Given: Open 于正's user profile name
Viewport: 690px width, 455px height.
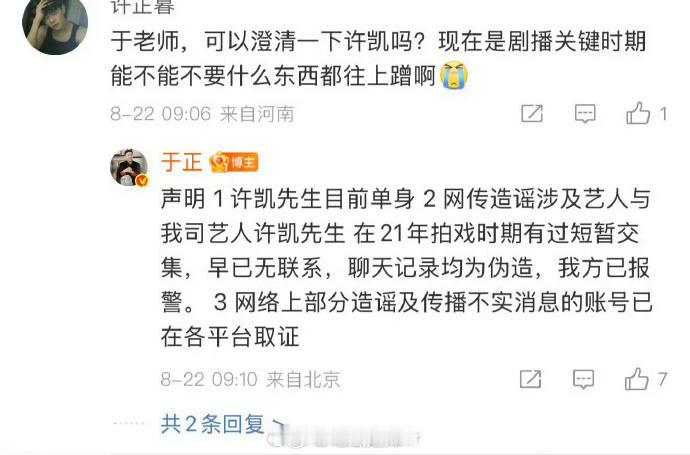Looking at the screenshot, I should coord(181,162).
